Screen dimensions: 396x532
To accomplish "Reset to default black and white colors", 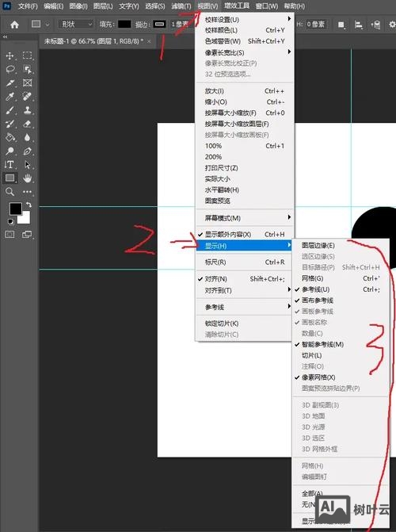I will [11, 222].
